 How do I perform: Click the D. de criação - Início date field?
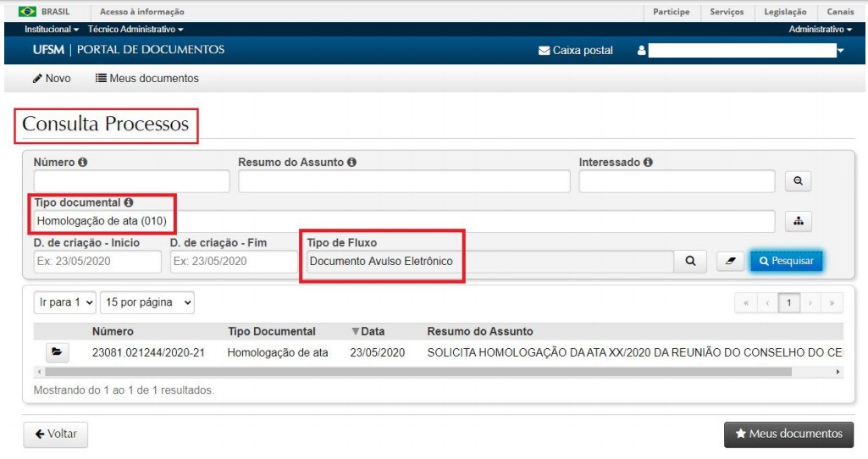(x=97, y=262)
